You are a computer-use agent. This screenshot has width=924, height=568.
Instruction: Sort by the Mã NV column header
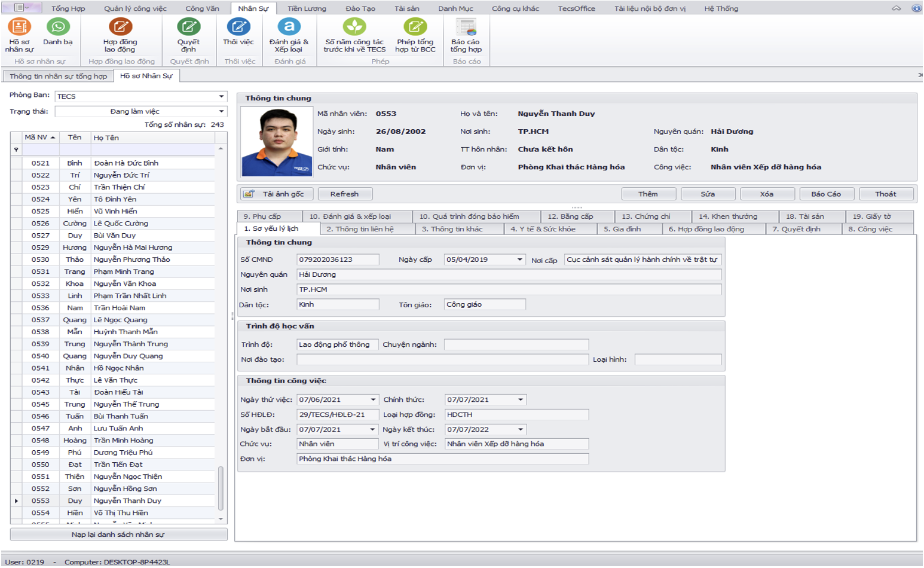[41, 138]
